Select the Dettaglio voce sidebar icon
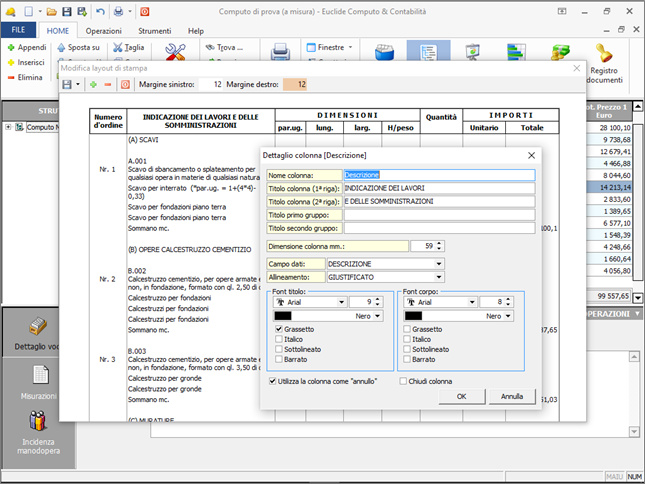 (40, 329)
